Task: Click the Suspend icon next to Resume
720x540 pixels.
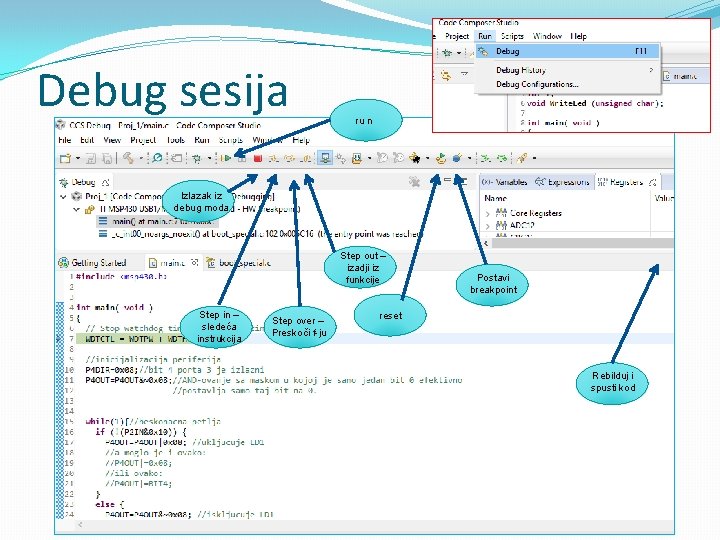Action: point(242,158)
